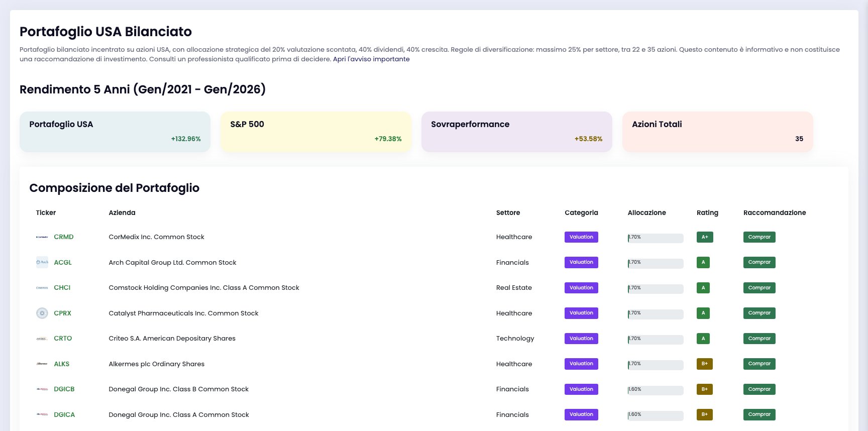Open the DGICB ticker link
This screenshot has height=431, width=868.
pos(64,389)
